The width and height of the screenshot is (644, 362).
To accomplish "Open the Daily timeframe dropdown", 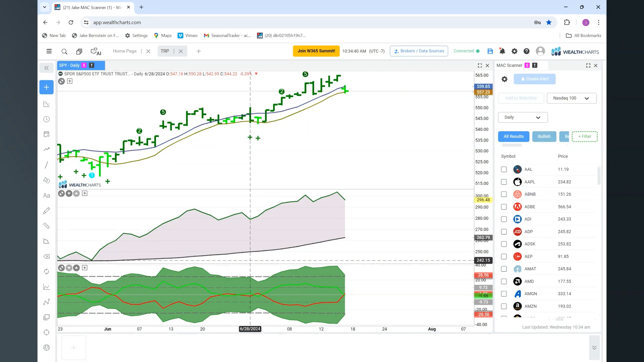I will coord(523,117).
